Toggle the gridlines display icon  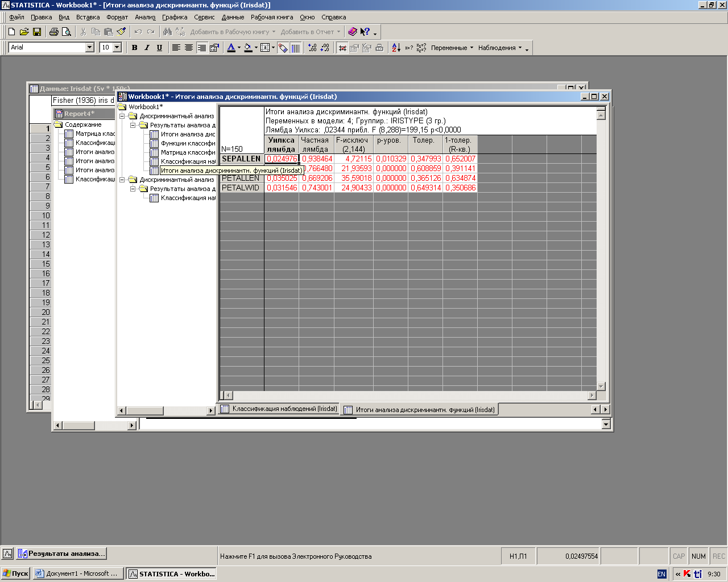(296, 48)
